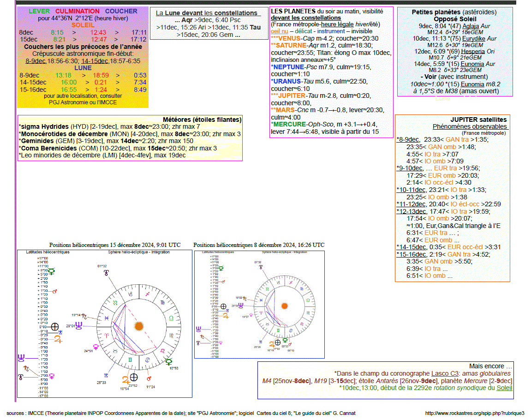Select the orange MARS planet name
The height and width of the screenshot is (420, 531).
pos(285,110)
